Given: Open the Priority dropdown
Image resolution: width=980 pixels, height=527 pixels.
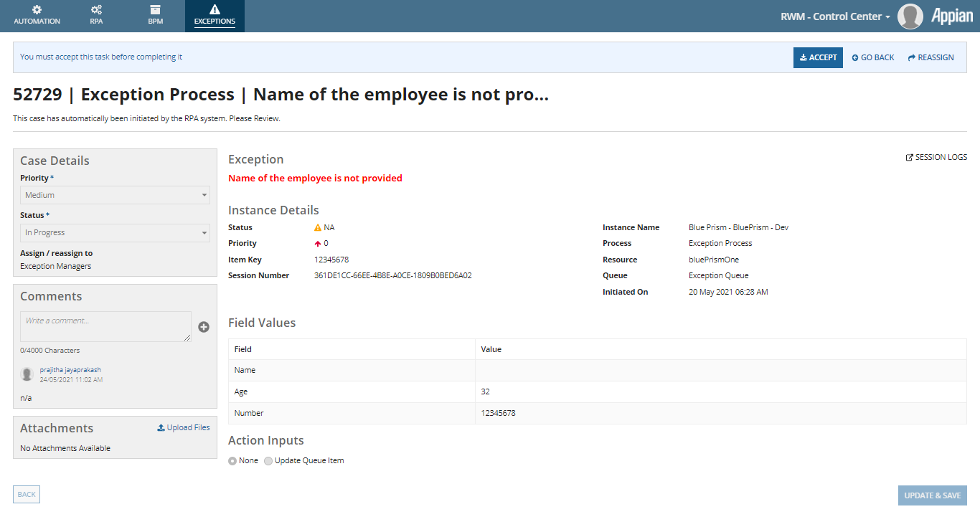Looking at the screenshot, I should pos(115,195).
